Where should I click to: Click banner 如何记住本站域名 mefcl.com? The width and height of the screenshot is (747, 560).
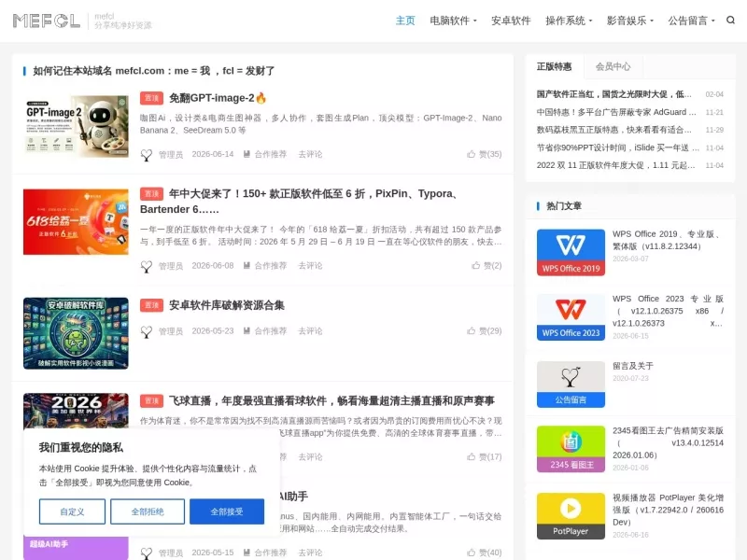pyautogui.click(x=153, y=71)
